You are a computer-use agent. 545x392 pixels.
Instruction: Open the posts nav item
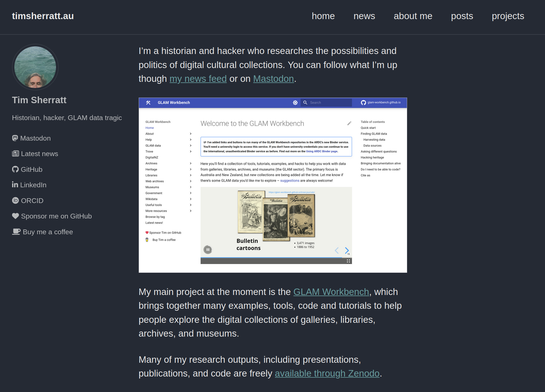click(x=462, y=16)
